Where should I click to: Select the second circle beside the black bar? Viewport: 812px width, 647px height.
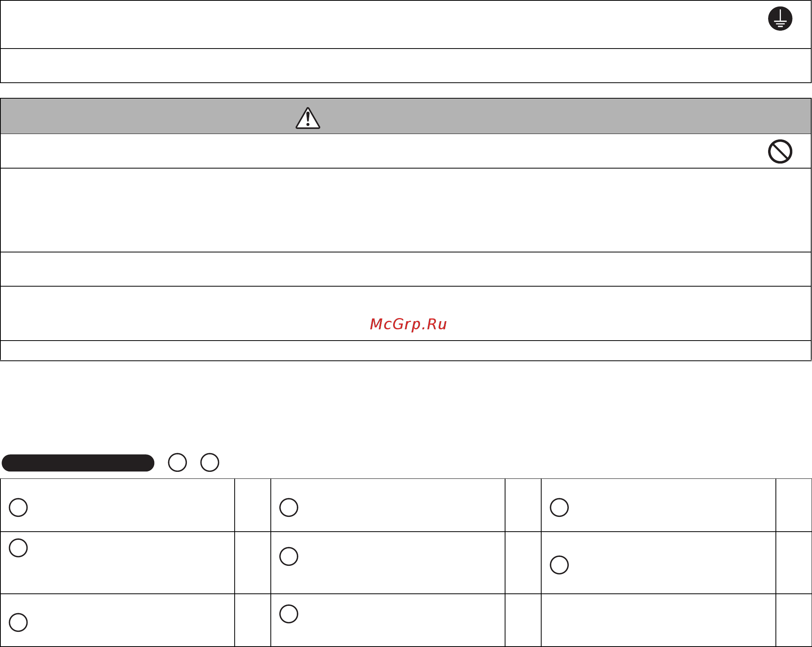click(210, 463)
